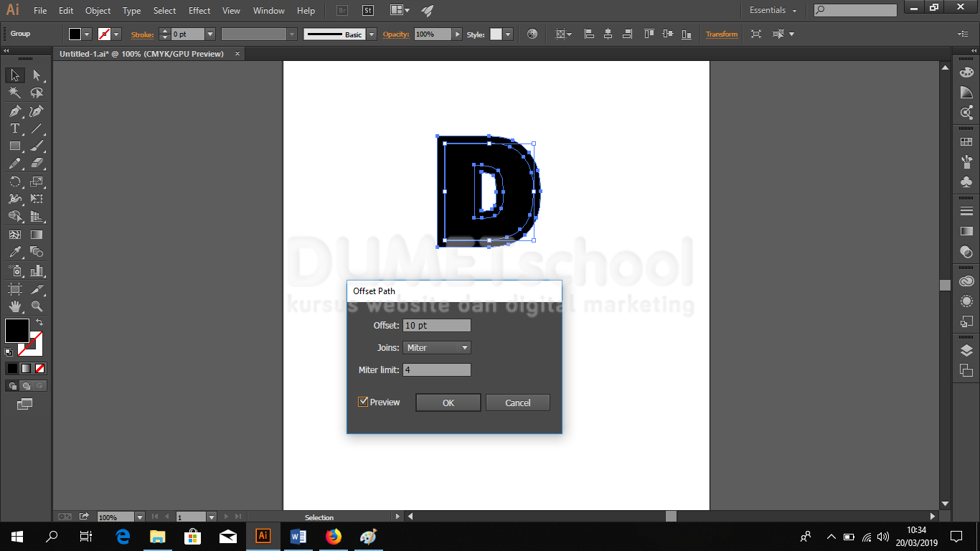Image resolution: width=980 pixels, height=551 pixels.
Task: Pick the Perspective Grid tool
Action: tap(37, 216)
